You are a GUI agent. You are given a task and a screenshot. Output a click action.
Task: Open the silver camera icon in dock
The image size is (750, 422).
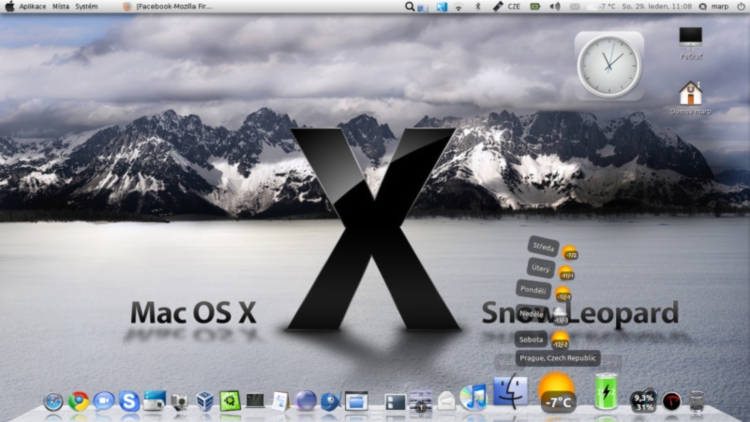pos(179,401)
